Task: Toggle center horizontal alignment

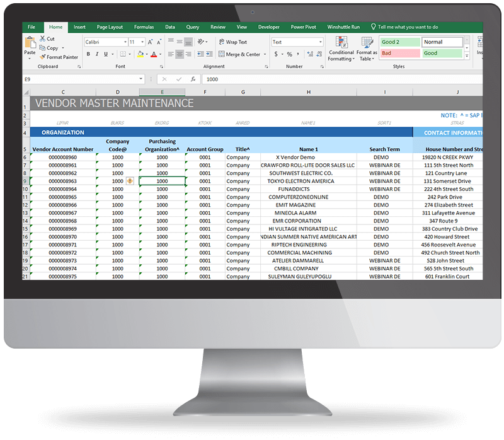Action: click(180, 54)
